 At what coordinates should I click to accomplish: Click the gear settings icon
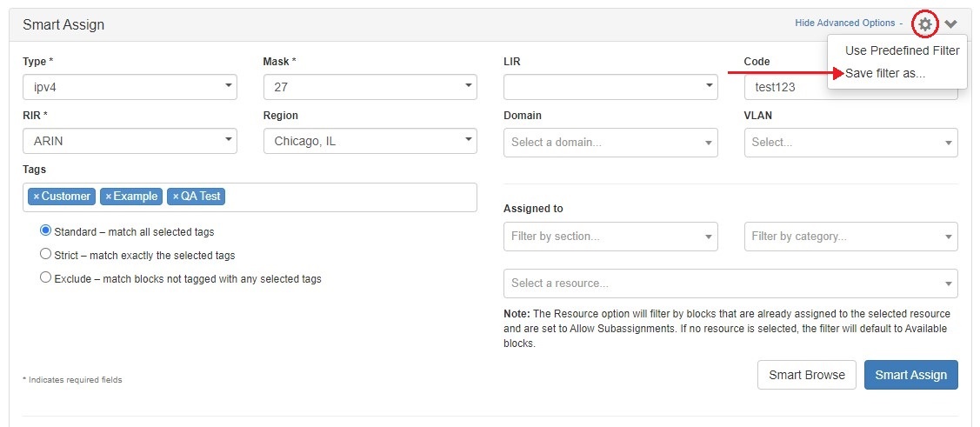[x=925, y=23]
